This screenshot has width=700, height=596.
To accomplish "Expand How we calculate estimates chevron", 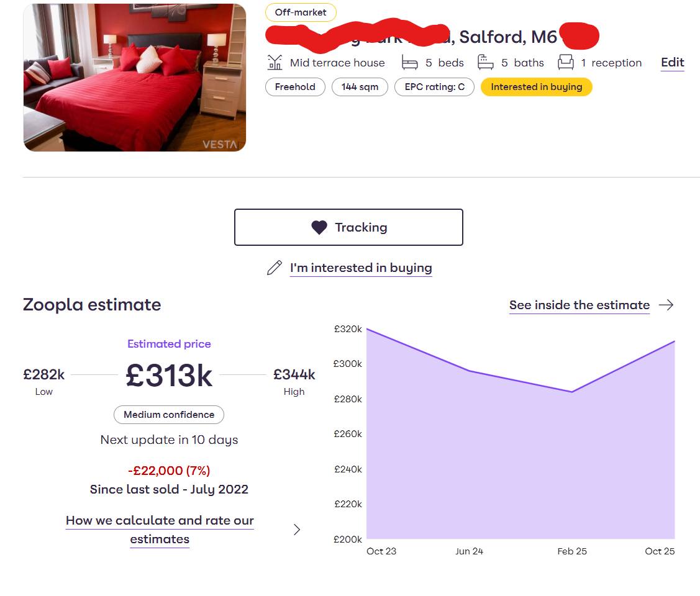I will [297, 530].
